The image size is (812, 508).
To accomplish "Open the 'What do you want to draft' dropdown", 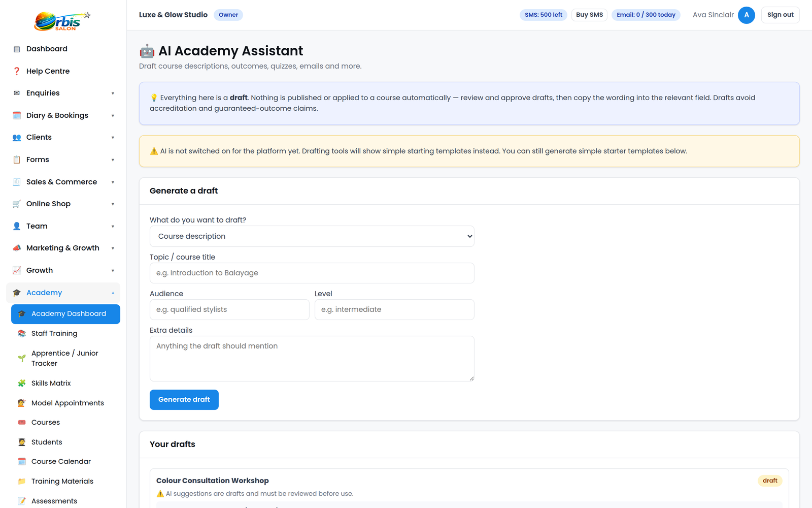I will click(312, 236).
